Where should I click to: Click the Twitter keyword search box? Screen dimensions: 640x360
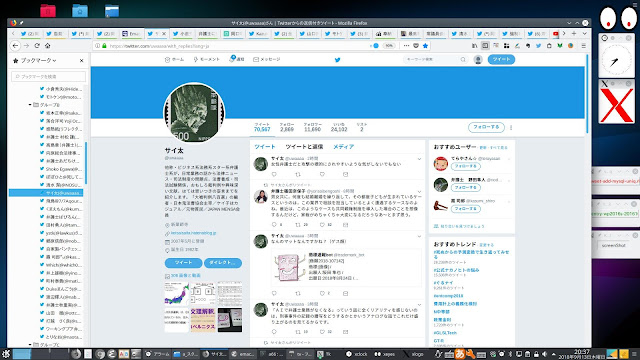(x=435, y=60)
